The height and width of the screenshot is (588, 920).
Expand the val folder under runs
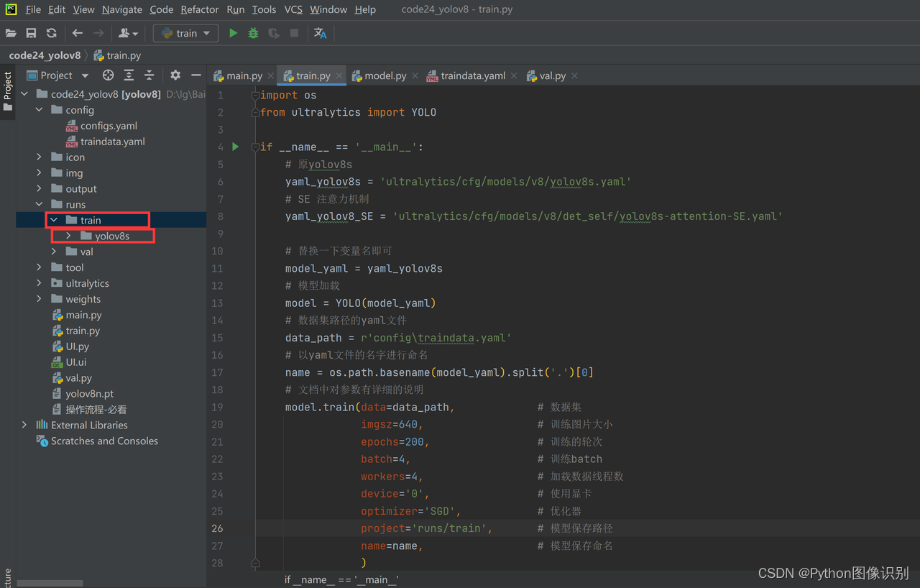(x=54, y=252)
